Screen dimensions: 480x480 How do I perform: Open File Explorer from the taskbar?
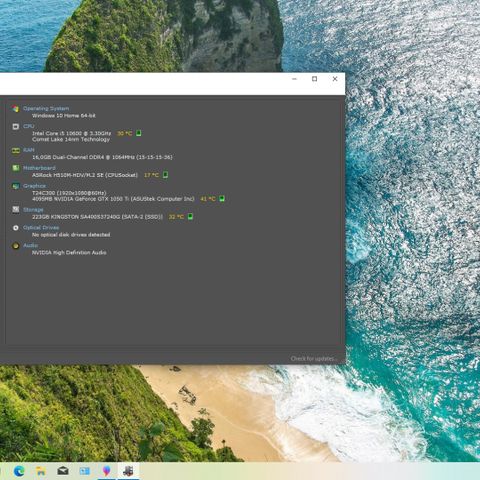(x=41, y=471)
